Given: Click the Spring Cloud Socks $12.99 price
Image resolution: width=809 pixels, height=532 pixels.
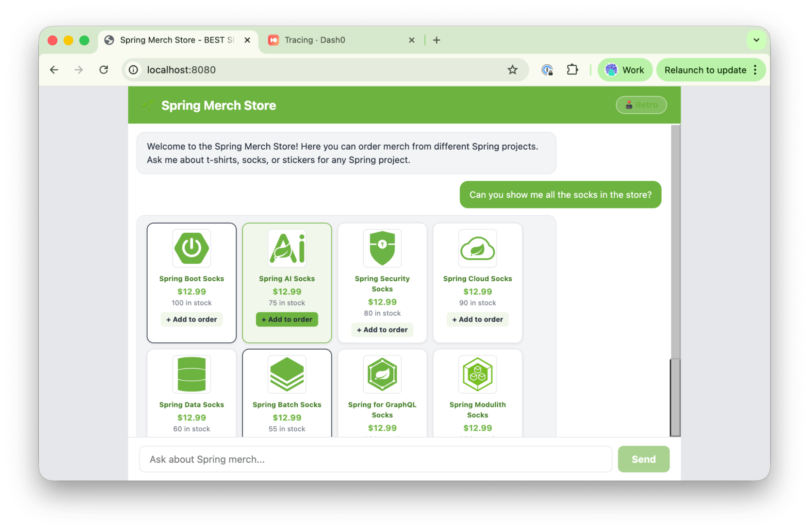Looking at the screenshot, I should pyautogui.click(x=478, y=291).
